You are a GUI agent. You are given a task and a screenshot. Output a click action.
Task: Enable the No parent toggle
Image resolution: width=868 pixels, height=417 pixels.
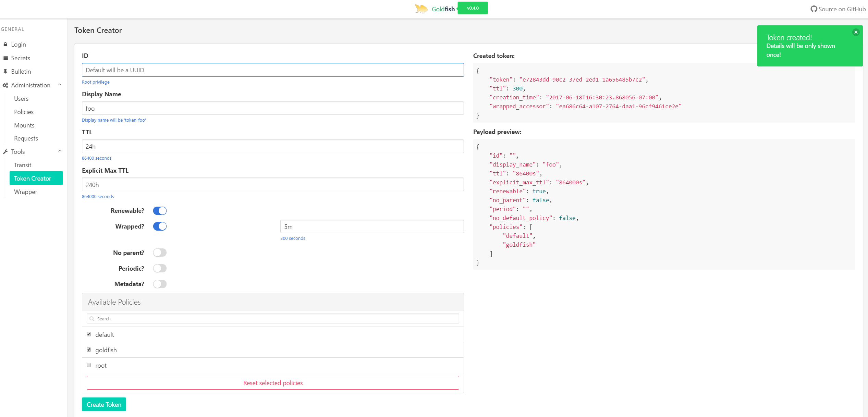pyautogui.click(x=160, y=253)
